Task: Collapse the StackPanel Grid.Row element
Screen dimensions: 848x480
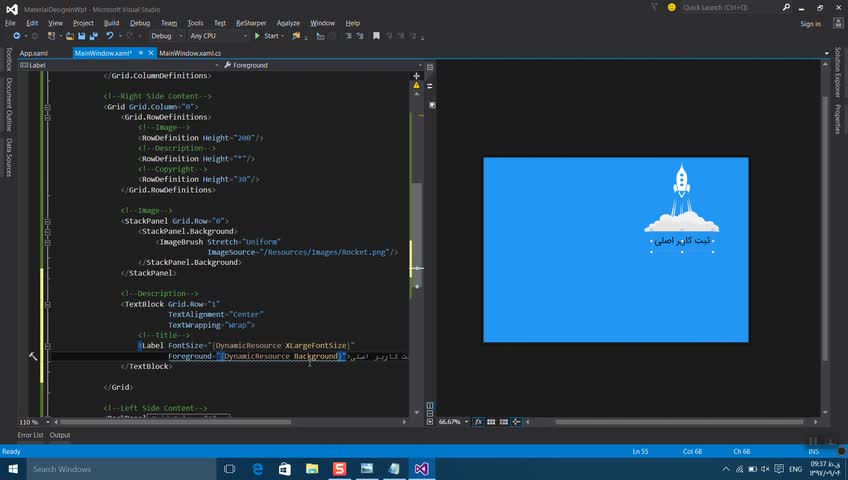Action: pos(48,221)
